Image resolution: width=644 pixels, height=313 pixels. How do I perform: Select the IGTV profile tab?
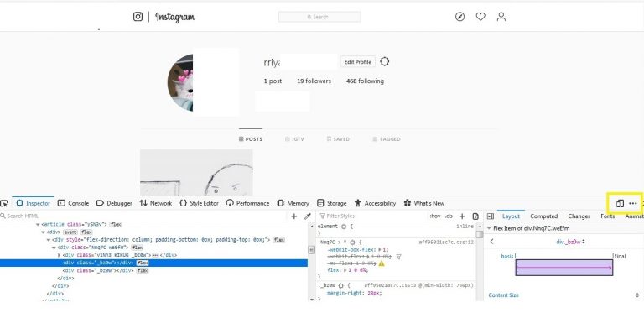tap(294, 139)
